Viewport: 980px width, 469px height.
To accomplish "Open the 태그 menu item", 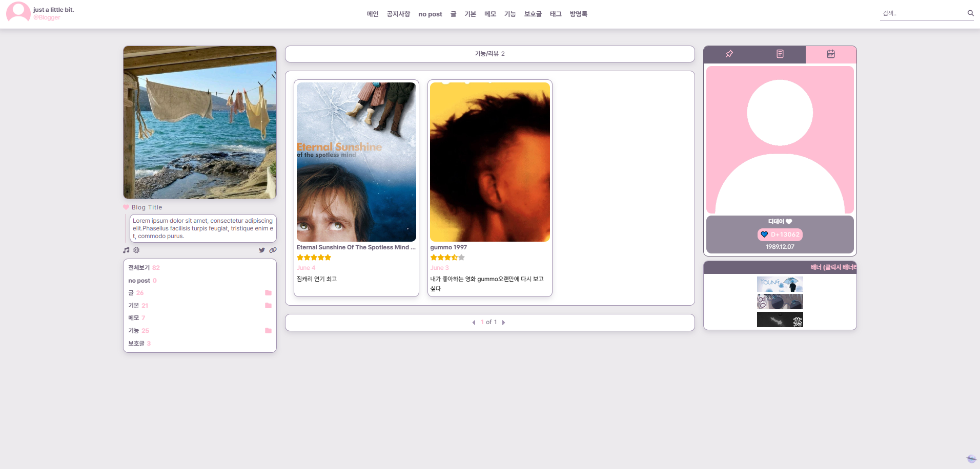I will click(556, 14).
